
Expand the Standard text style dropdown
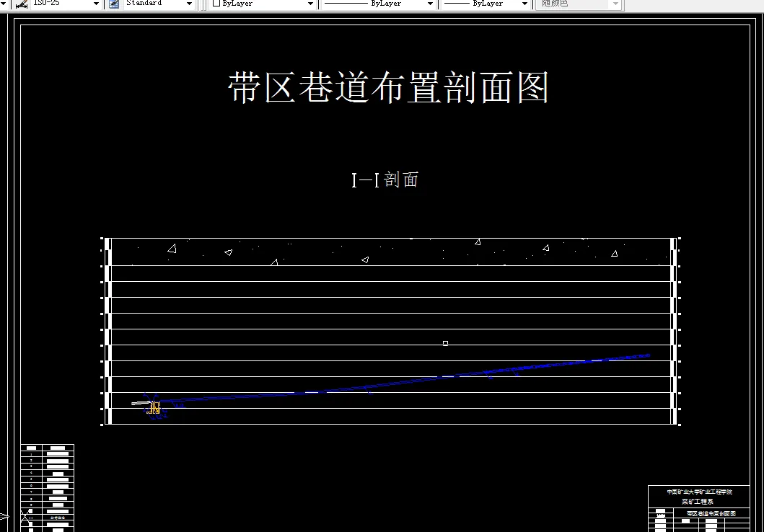tap(189, 4)
